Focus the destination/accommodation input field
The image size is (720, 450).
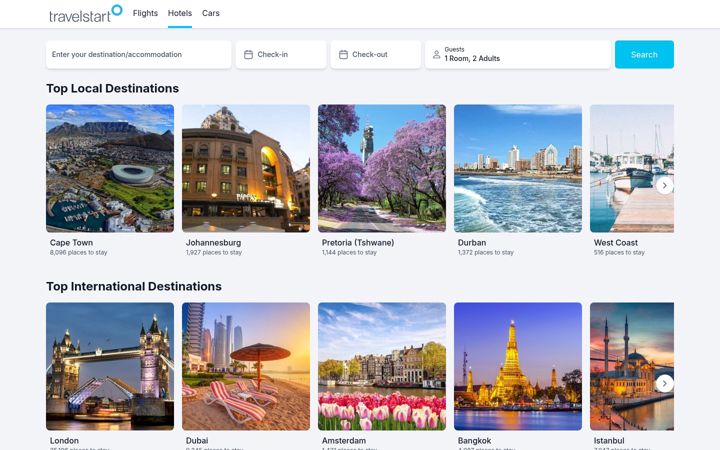coord(139,55)
